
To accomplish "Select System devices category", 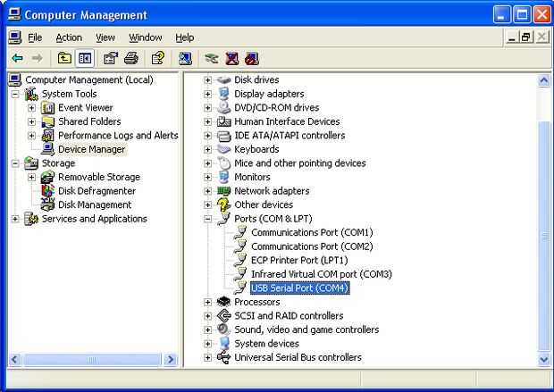I will point(266,344).
